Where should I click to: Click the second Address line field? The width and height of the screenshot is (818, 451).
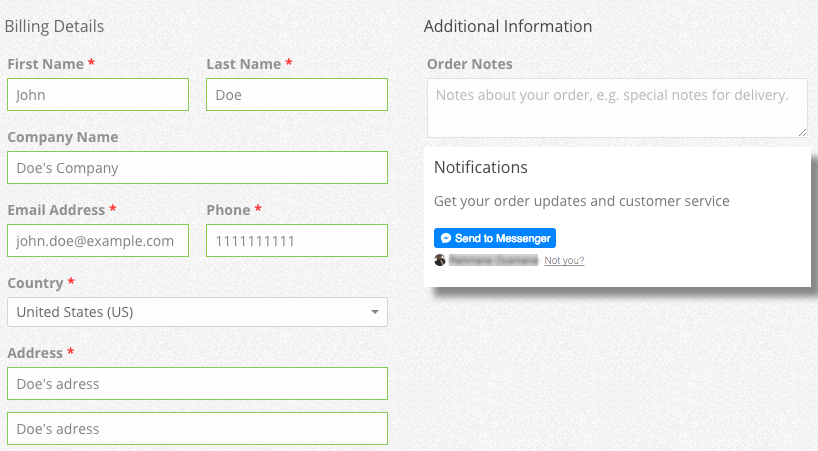197,429
